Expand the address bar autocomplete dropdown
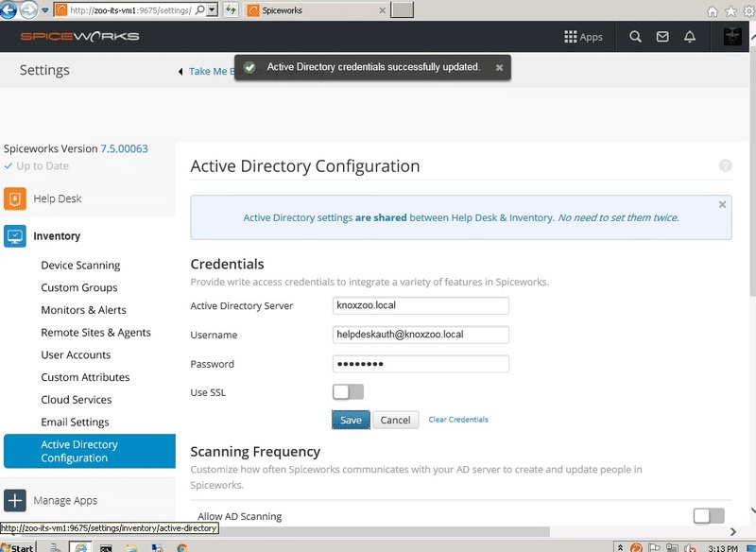The width and height of the screenshot is (756, 552). [x=212, y=10]
